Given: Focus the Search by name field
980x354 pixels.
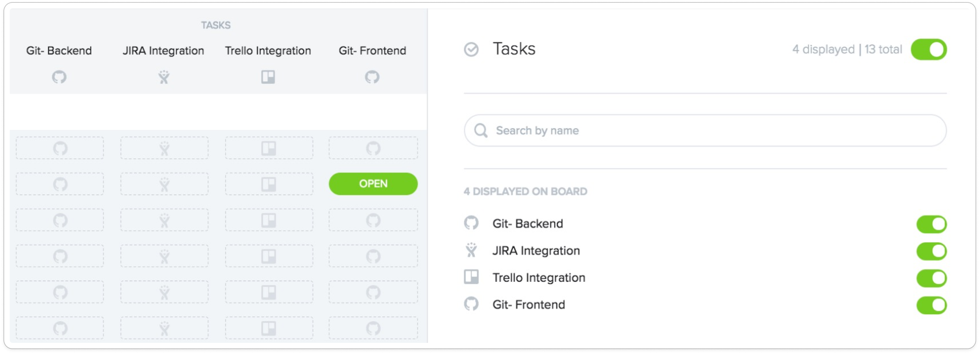Looking at the screenshot, I should pyautogui.click(x=705, y=131).
